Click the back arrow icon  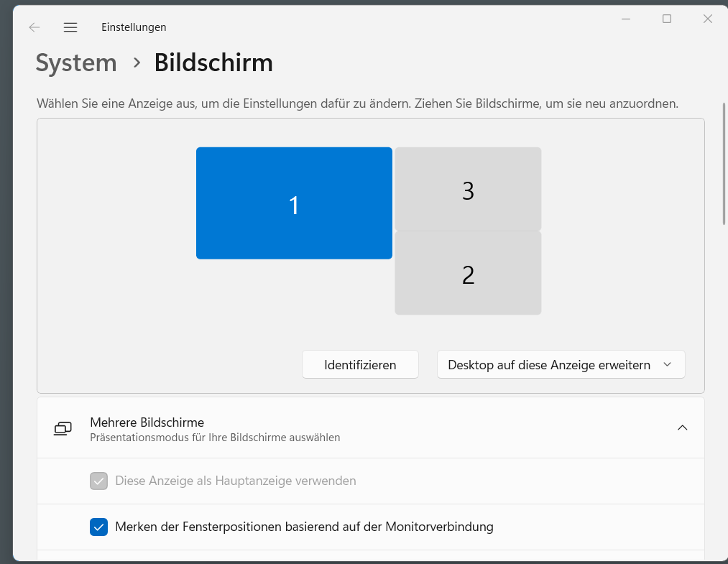coord(34,27)
